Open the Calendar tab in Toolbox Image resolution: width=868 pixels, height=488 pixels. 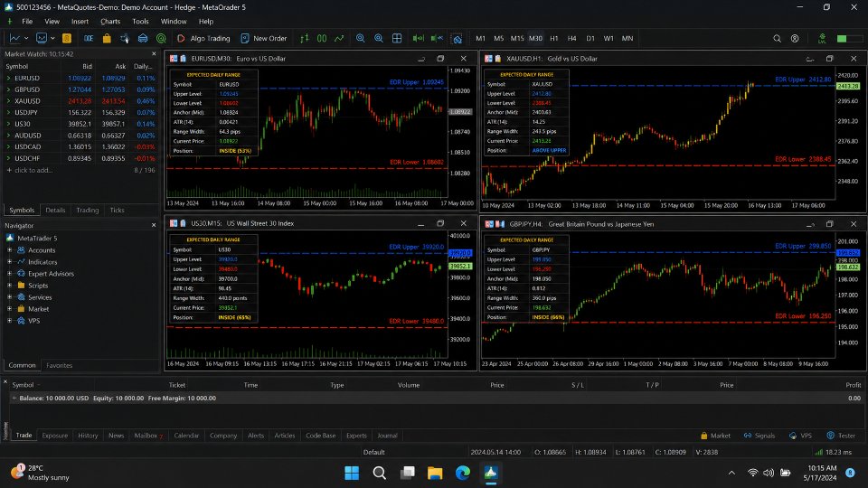186,436
